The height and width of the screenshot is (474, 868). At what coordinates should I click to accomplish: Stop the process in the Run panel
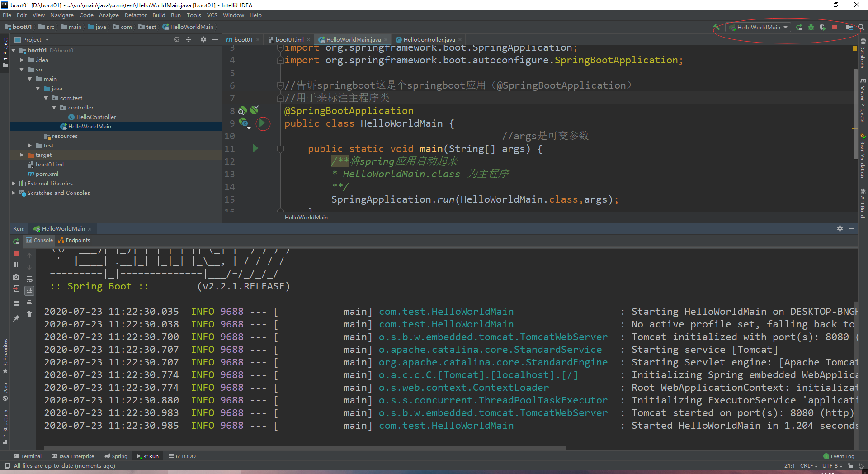(x=16, y=253)
